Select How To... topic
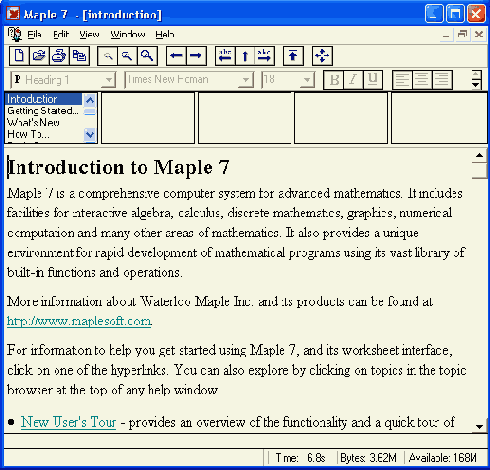Screen dimensions: 490x470 [x=43, y=134]
